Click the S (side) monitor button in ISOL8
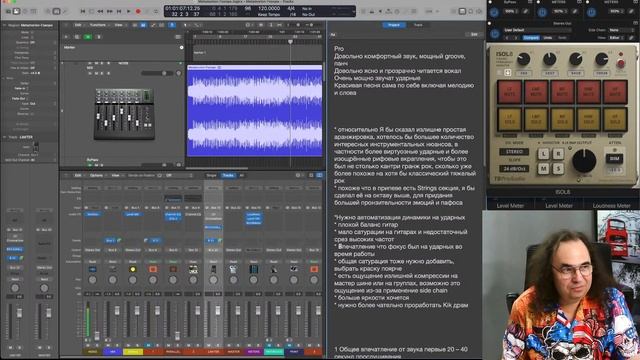This screenshot has height=360, width=640. [x=558, y=168]
